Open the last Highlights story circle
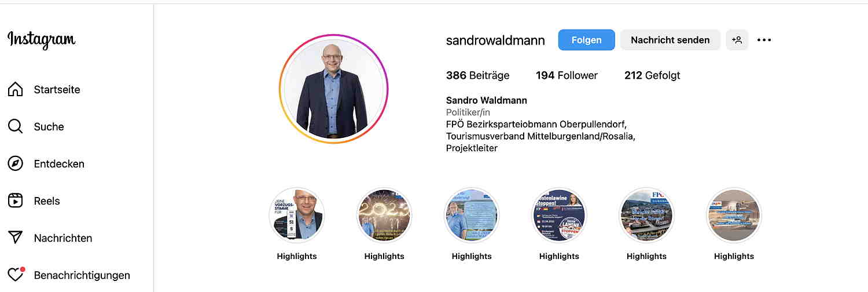The height and width of the screenshot is (292, 868). pos(734,215)
